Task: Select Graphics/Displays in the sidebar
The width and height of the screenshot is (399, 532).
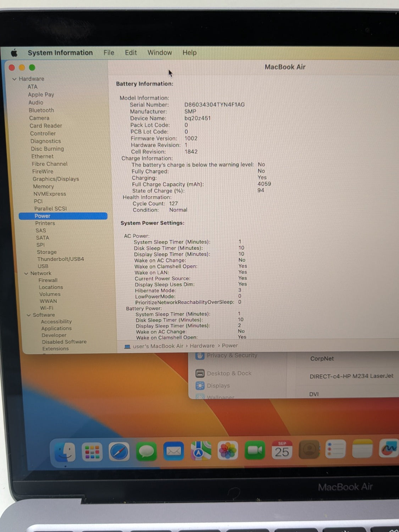Action: (56, 179)
